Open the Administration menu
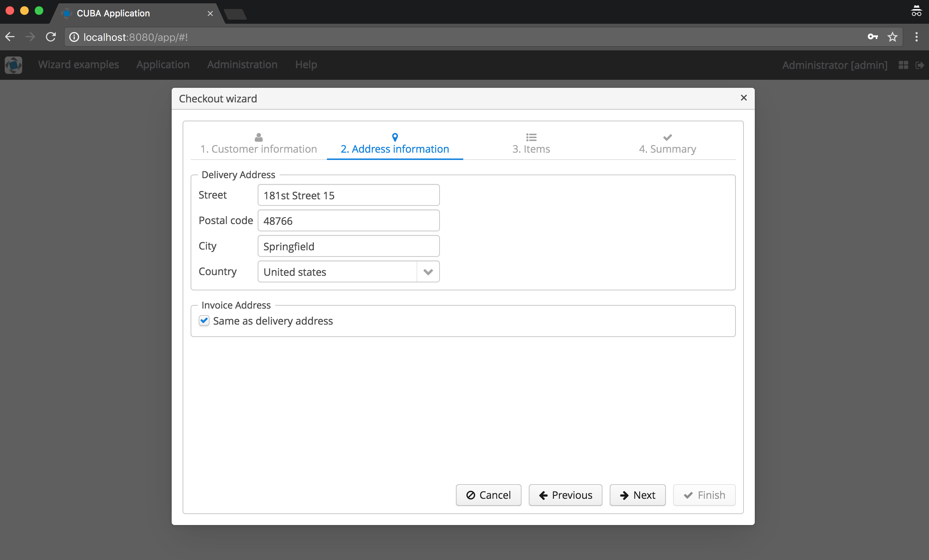This screenshot has height=560, width=929. pyautogui.click(x=242, y=65)
